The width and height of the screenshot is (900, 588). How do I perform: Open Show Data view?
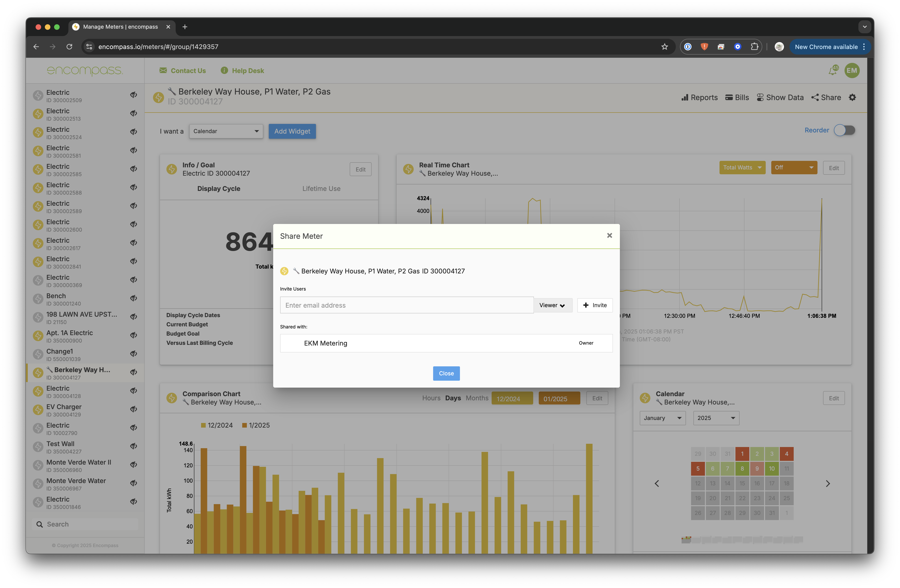[780, 98]
